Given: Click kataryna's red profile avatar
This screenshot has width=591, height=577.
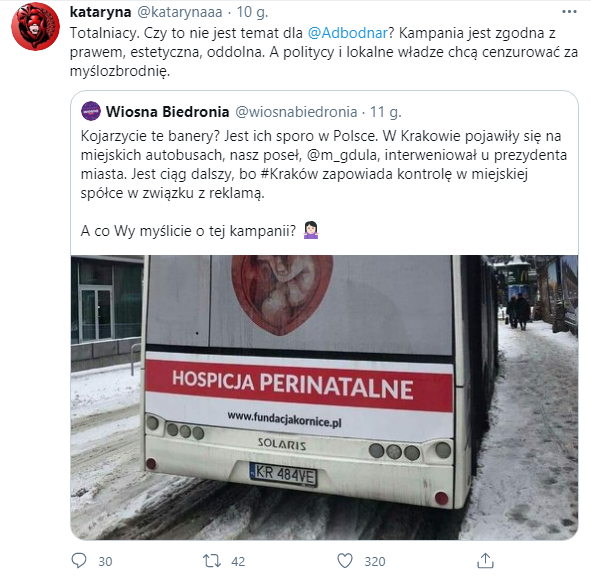Looking at the screenshot, I should [x=35, y=26].
